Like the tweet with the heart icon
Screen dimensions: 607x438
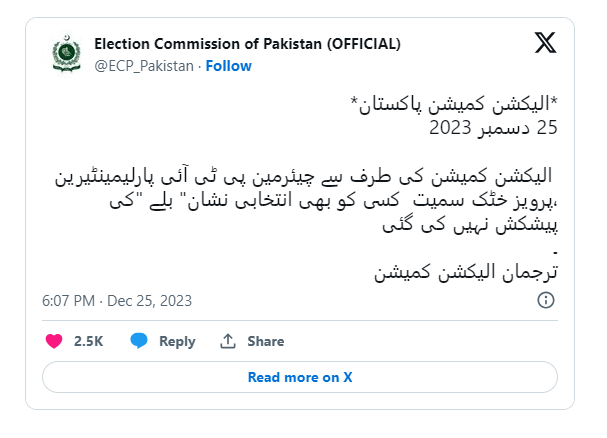point(54,341)
